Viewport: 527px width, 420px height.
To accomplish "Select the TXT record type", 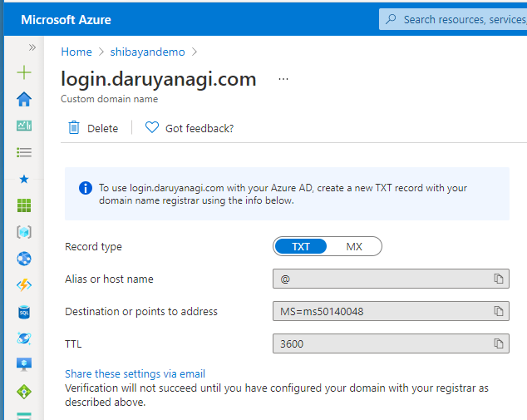I will (x=301, y=246).
